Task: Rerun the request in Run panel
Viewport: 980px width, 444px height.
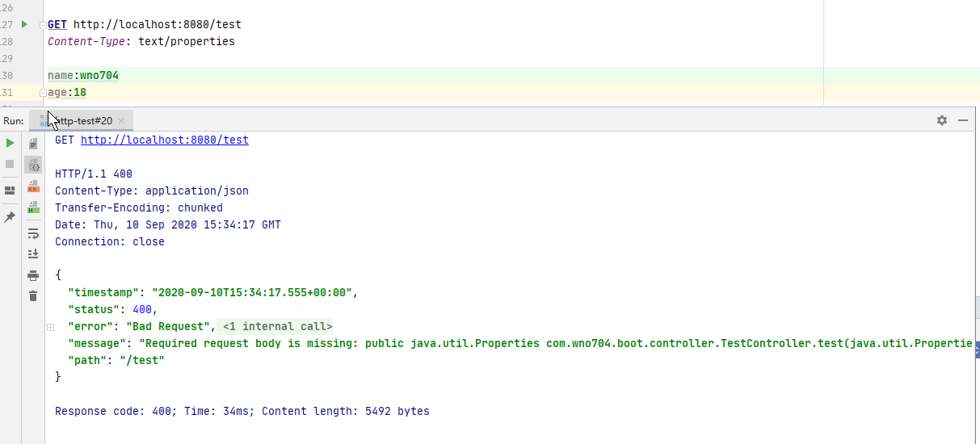Action: 10,143
